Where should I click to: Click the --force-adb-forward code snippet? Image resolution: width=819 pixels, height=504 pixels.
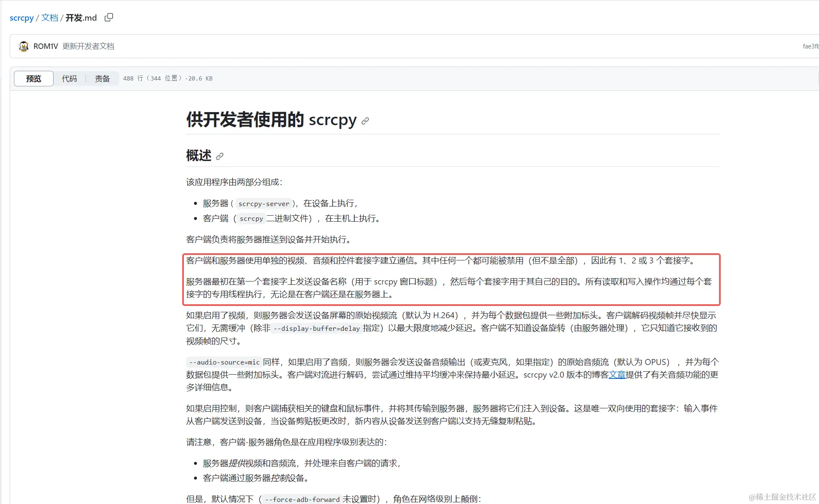pyautogui.click(x=302, y=499)
